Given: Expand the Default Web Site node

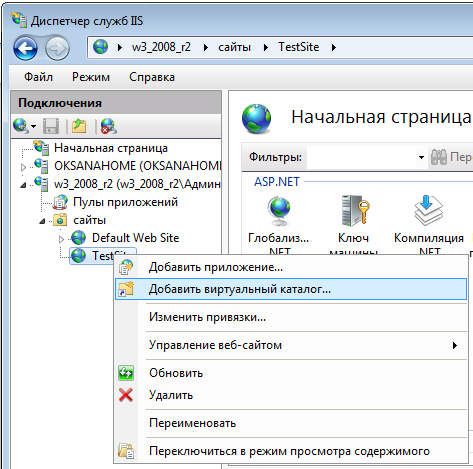Looking at the screenshot, I should (61, 239).
